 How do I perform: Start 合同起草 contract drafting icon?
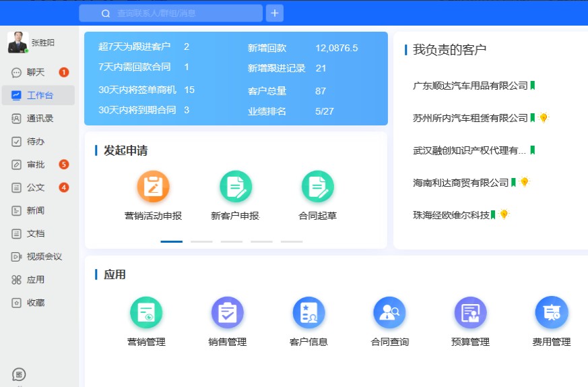tap(317, 187)
